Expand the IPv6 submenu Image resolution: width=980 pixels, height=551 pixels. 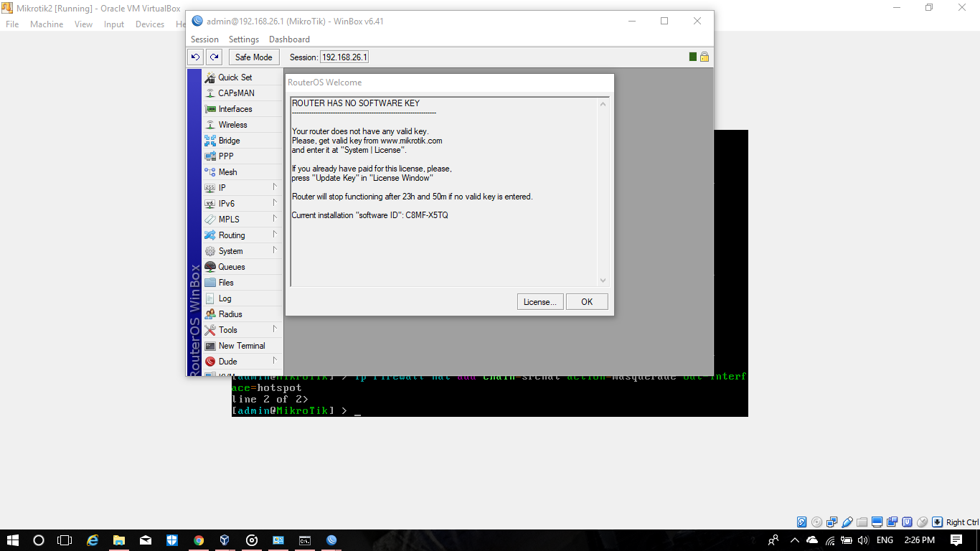[x=242, y=204]
